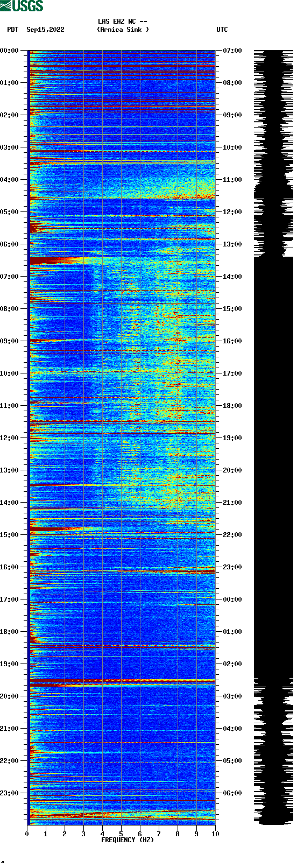297x868 pixels.
Task: Click frequency axis tick label 6
Action: [x=140, y=834]
